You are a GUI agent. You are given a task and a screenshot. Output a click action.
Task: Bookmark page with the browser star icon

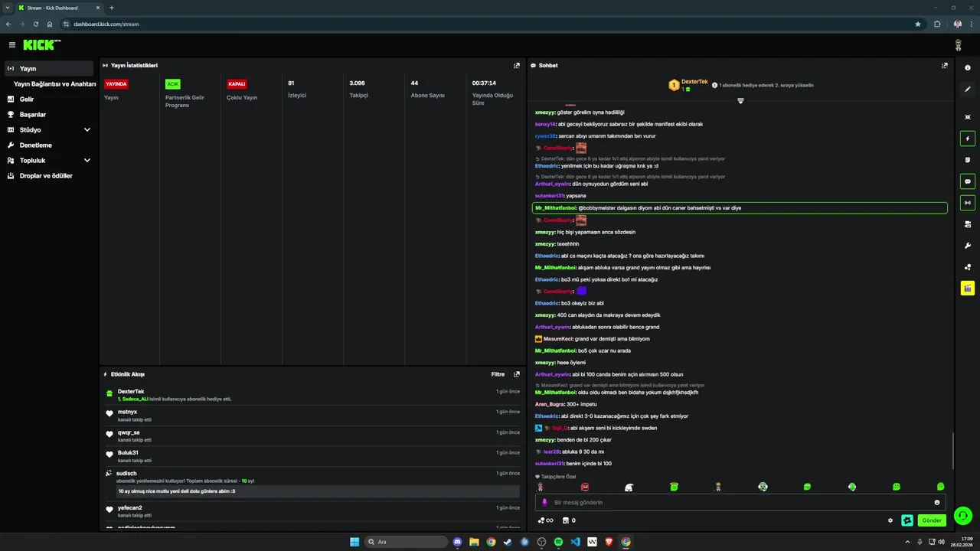click(918, 24)
